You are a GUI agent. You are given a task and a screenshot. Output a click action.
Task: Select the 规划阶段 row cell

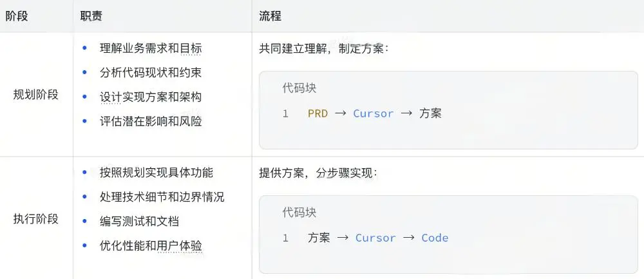(36, 94)
